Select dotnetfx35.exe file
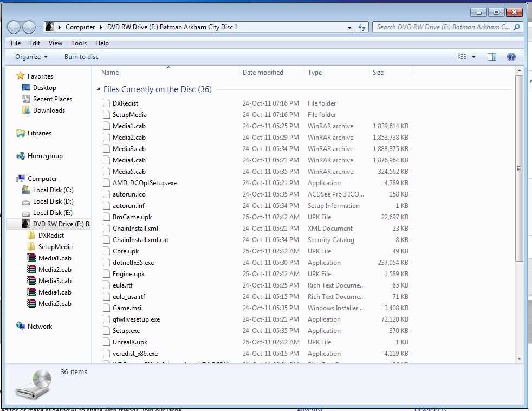The image size is (532, 411). click(133, 263)
